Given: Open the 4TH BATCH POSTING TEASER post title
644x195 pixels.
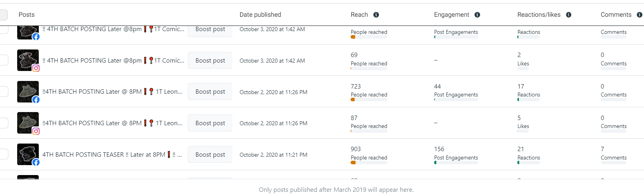Looking at the screenshot, I should tap(112, 155).
